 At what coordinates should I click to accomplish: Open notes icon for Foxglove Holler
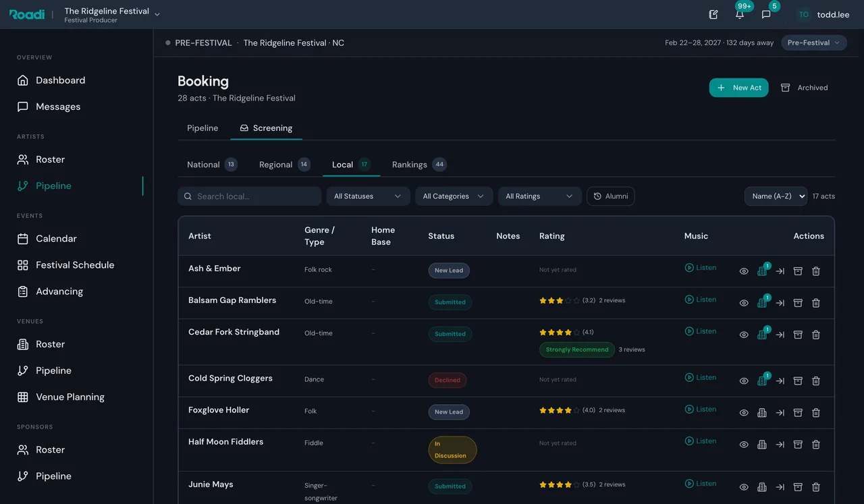[762, 413]
